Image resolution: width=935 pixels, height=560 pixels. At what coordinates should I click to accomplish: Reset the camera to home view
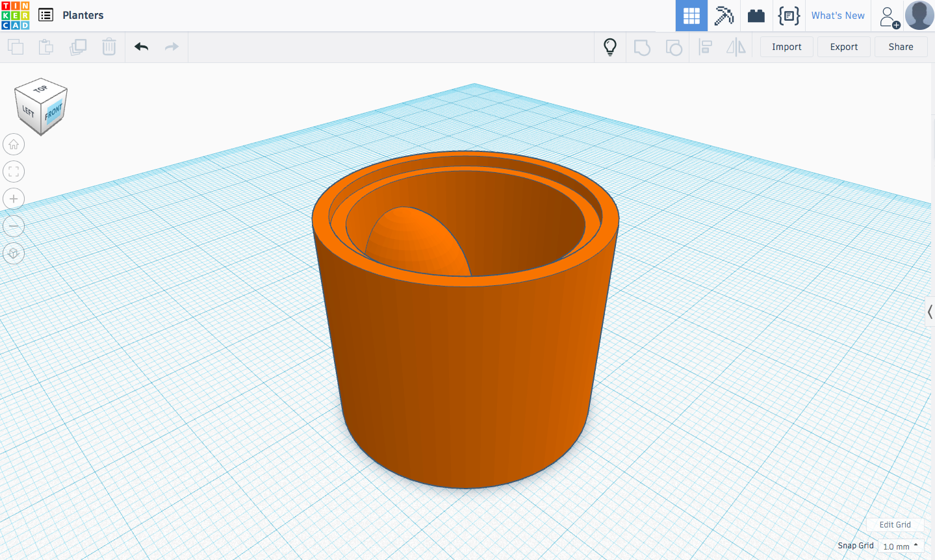coord(14,144)
